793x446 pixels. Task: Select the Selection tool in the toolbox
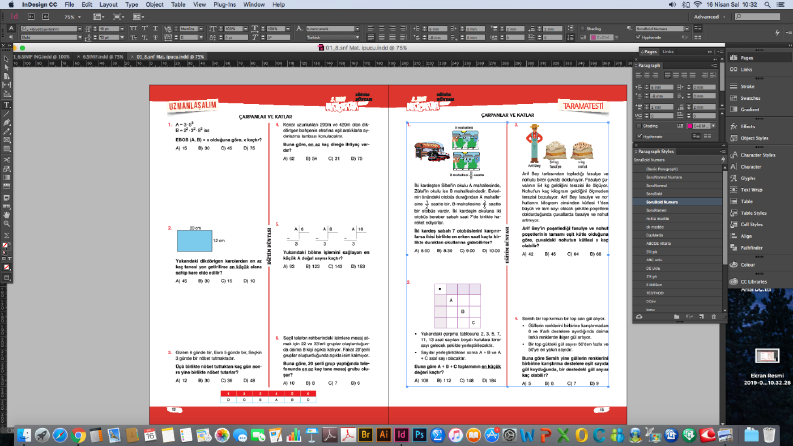(6, 59)
